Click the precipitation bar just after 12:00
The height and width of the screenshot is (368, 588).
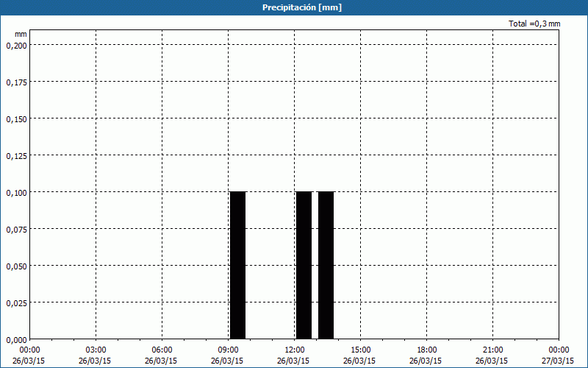304,266
